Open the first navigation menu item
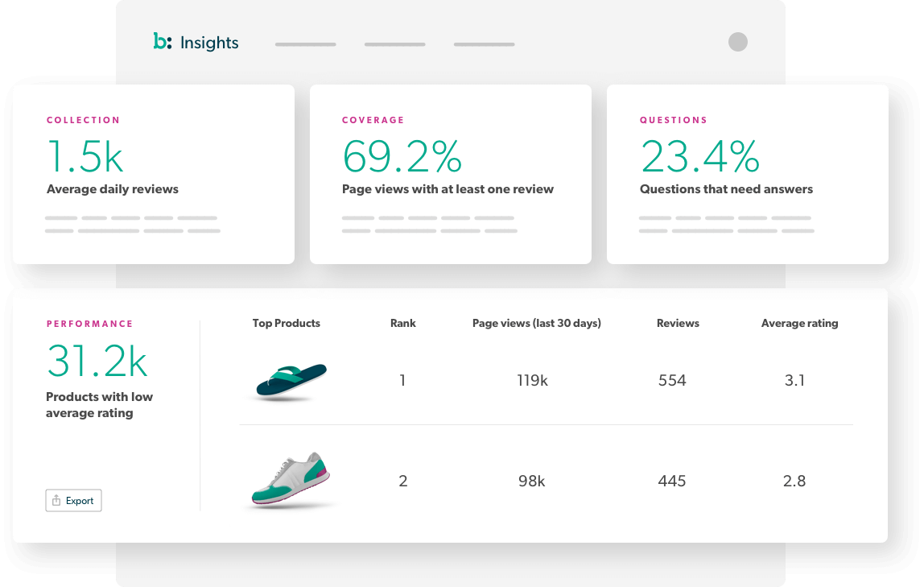924x587 pixels. tap(305, 45)
